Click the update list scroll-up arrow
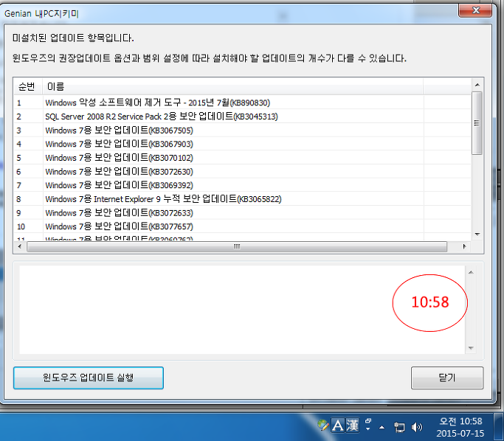This screenshot has width=504, height=441. tap(477, 85)
